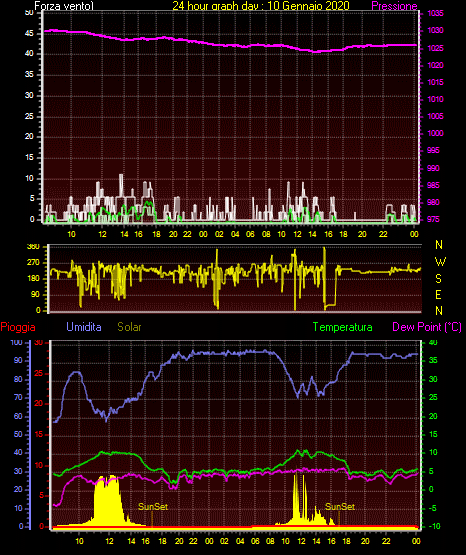Click the 990 pressure axis value
This screenshot has height=555, width=466.
(x=433, y=168)
